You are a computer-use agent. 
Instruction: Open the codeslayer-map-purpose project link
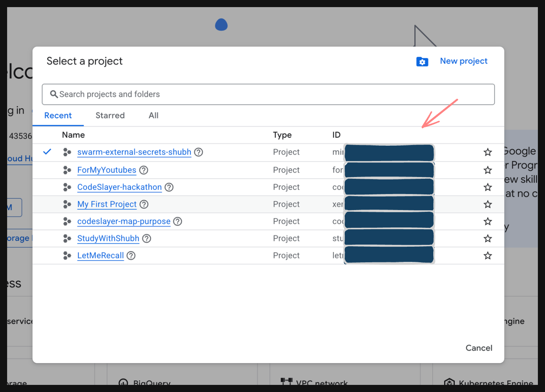pyautogui.click(x=123, y=221)
